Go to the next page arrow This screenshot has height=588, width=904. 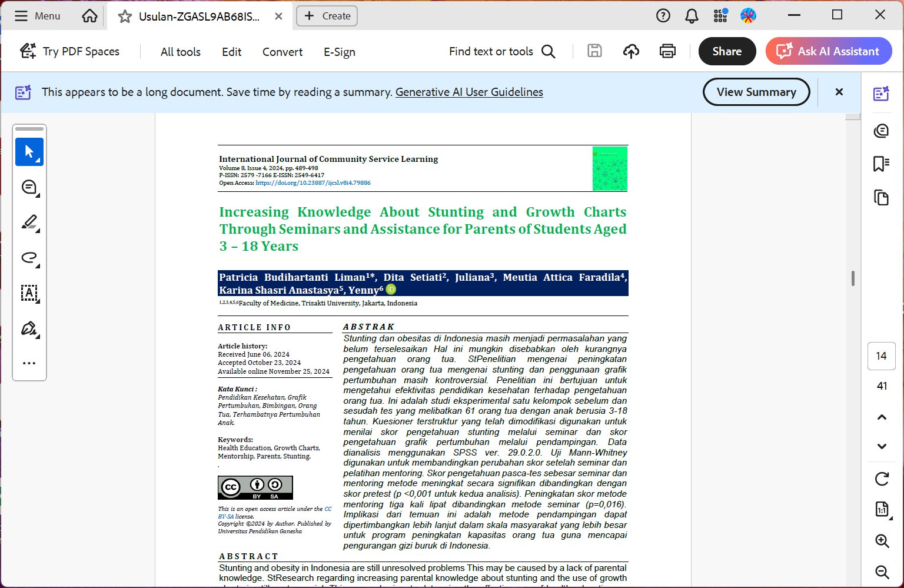(882, 446)
